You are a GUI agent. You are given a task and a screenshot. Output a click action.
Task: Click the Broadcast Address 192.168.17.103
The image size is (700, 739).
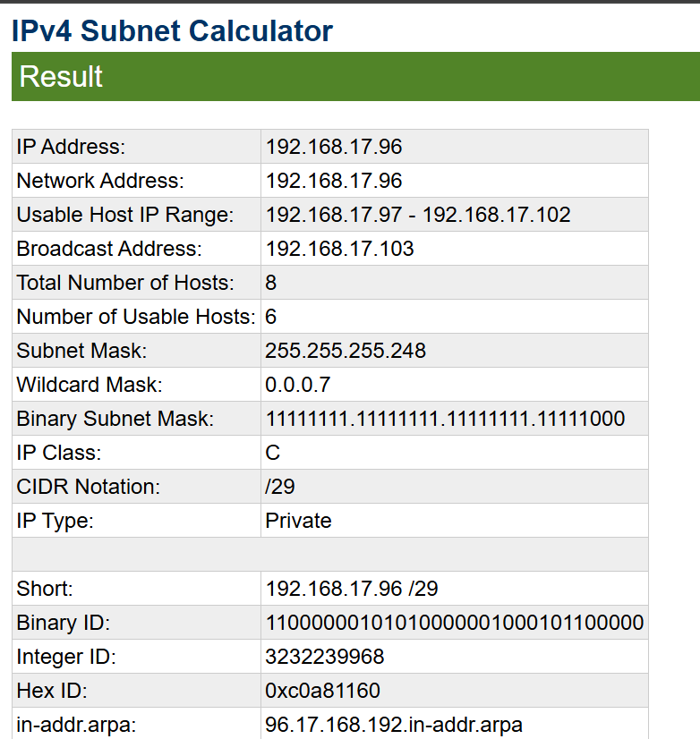(339, 249)
